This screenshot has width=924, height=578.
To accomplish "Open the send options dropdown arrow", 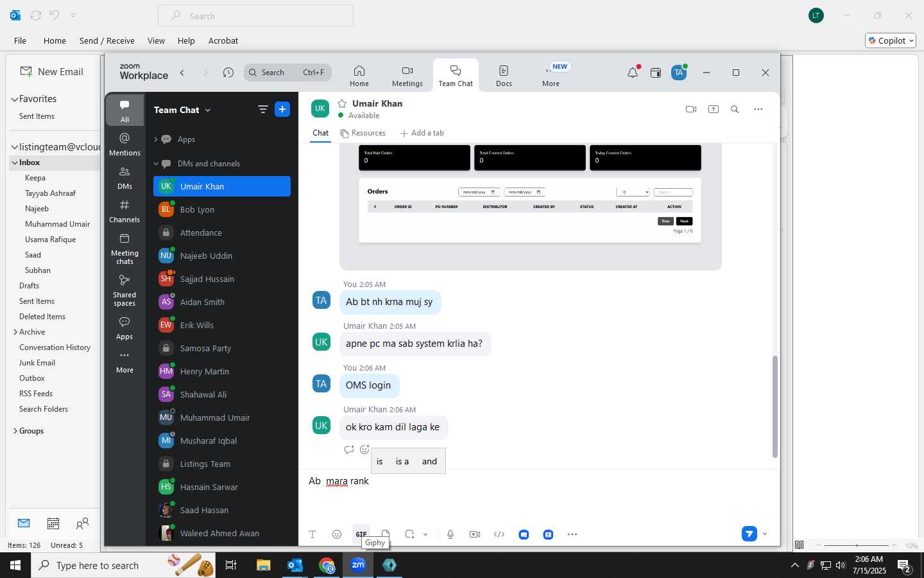I will (765, 534).
